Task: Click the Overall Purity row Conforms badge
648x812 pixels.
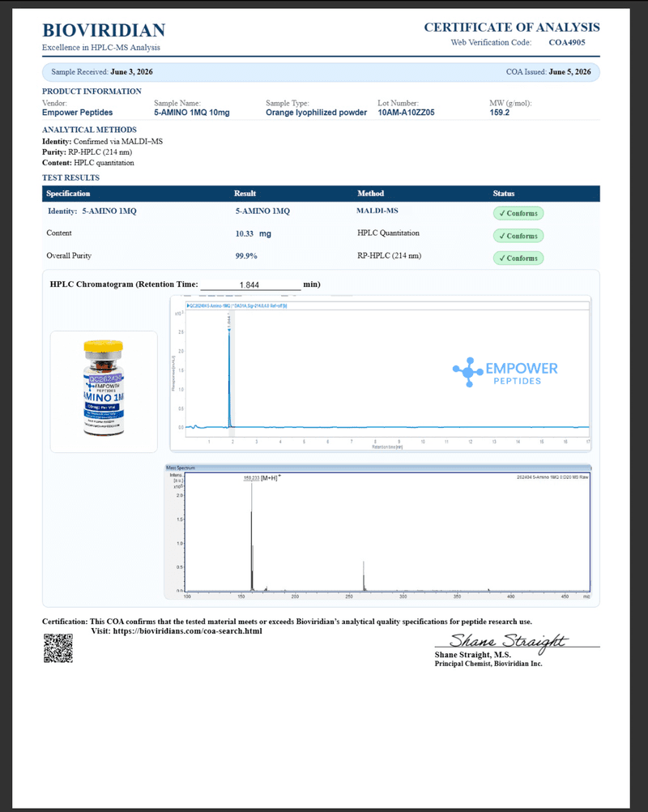Action: (x=518, y=258)
